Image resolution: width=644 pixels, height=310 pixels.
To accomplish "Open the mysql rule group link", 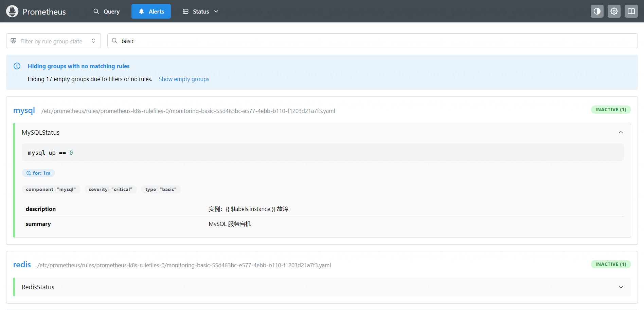I will click(24, 111).
